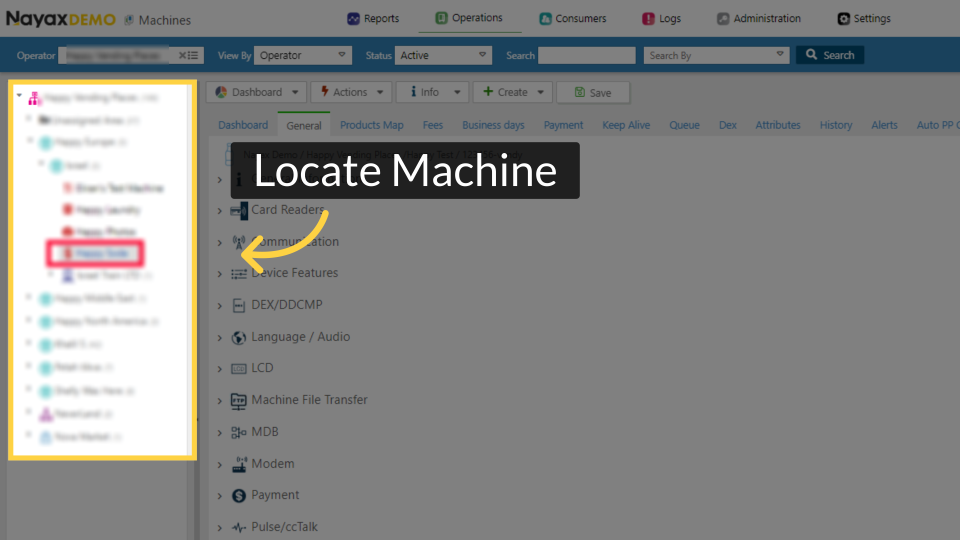The width and height of the screenshot is (960, 540).
Task: Click the Consumers icon in top navigation
Action: point(545,18)
